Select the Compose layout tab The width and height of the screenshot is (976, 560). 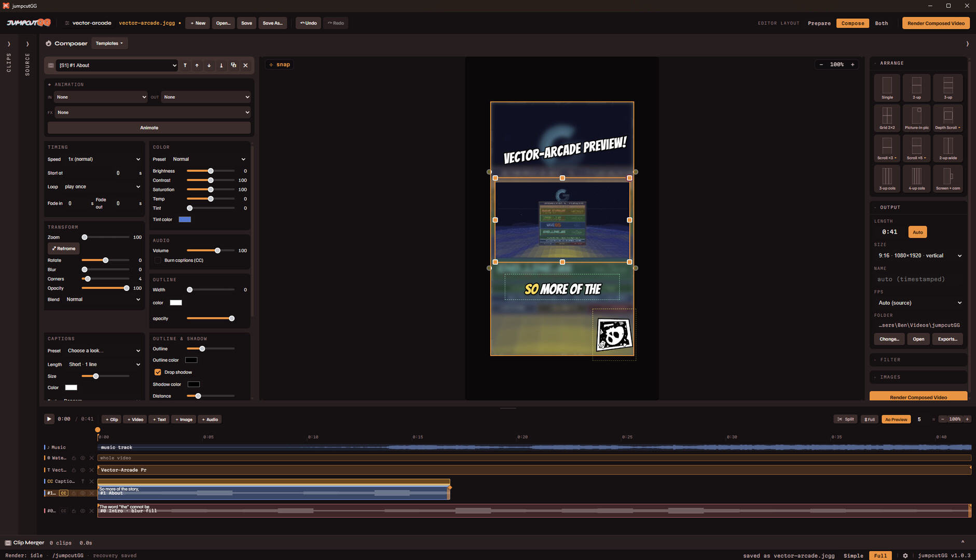853,23
